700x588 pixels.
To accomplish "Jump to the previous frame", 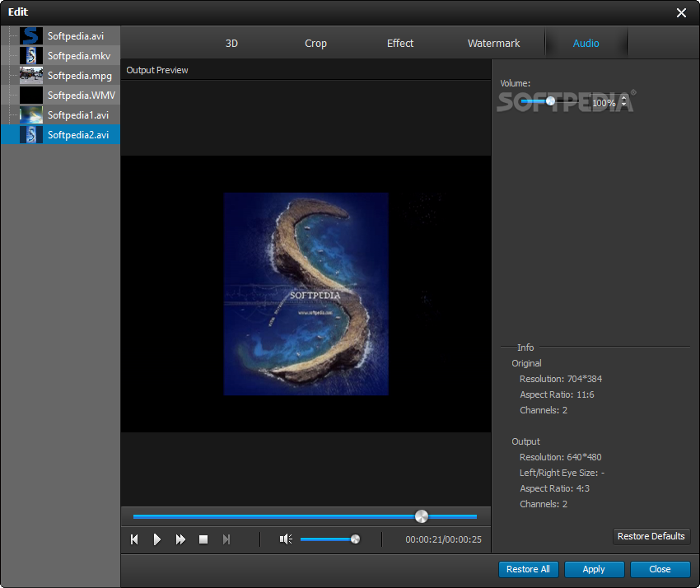I will (x=134, y=539).
